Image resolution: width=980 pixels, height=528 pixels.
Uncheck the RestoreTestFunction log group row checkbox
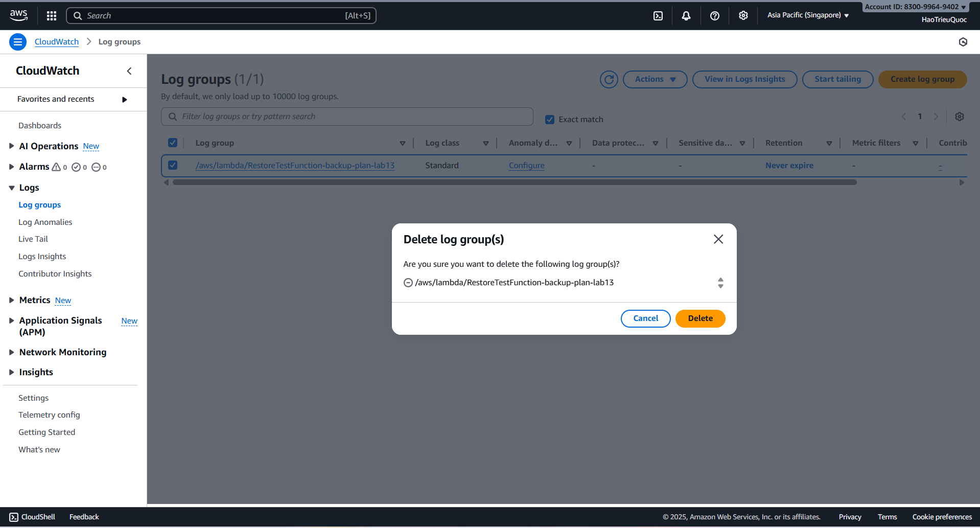coord(173,165)
